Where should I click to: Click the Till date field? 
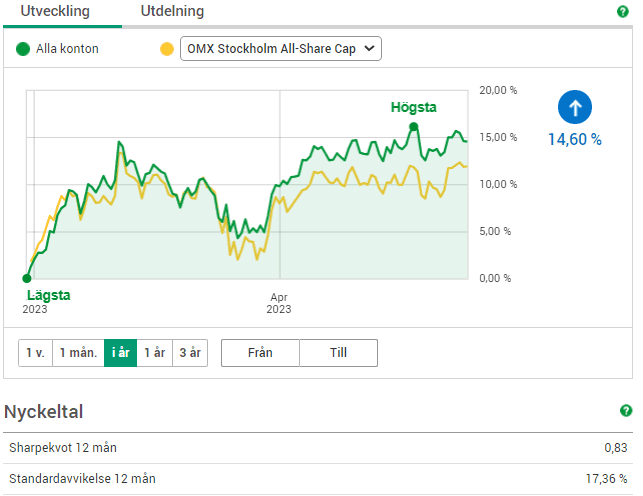(x=338, y=353)
